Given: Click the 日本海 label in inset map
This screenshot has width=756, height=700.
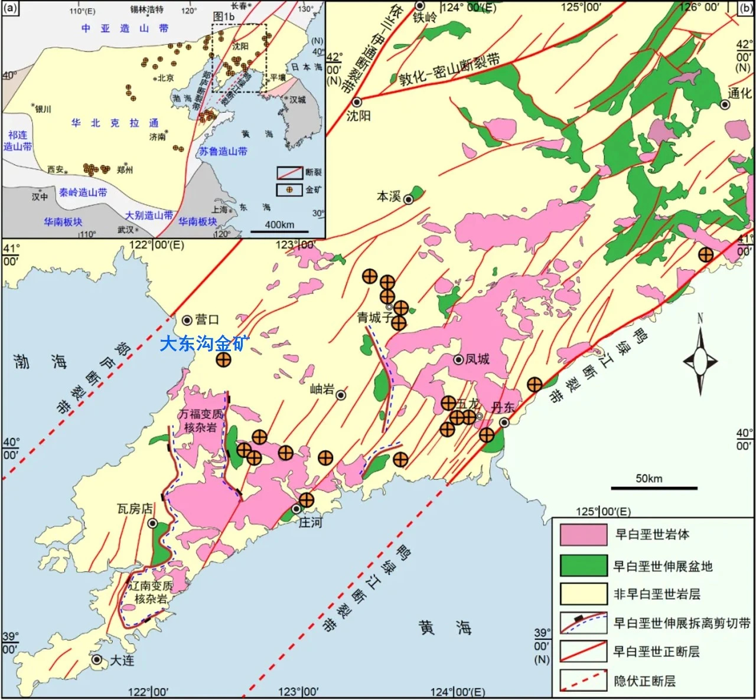Looking at the screenshot, I should point(307,67).
